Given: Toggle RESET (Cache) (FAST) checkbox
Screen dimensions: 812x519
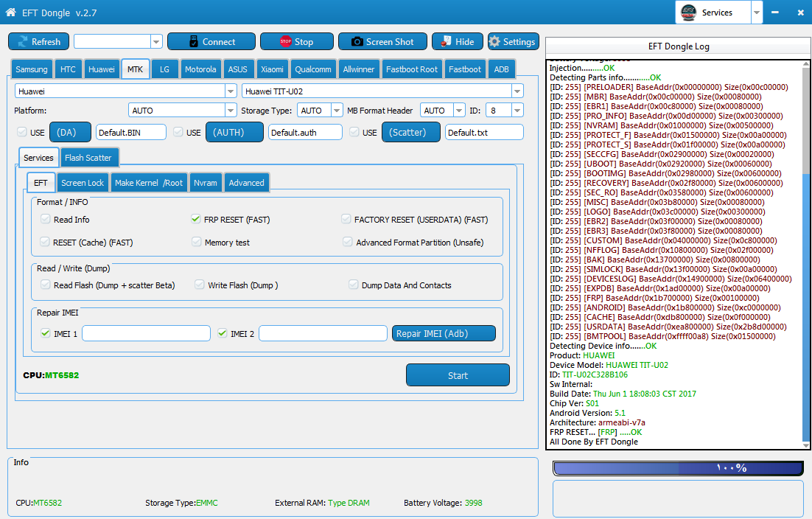Looking at the screenshot, I should [x=45, y=242].
